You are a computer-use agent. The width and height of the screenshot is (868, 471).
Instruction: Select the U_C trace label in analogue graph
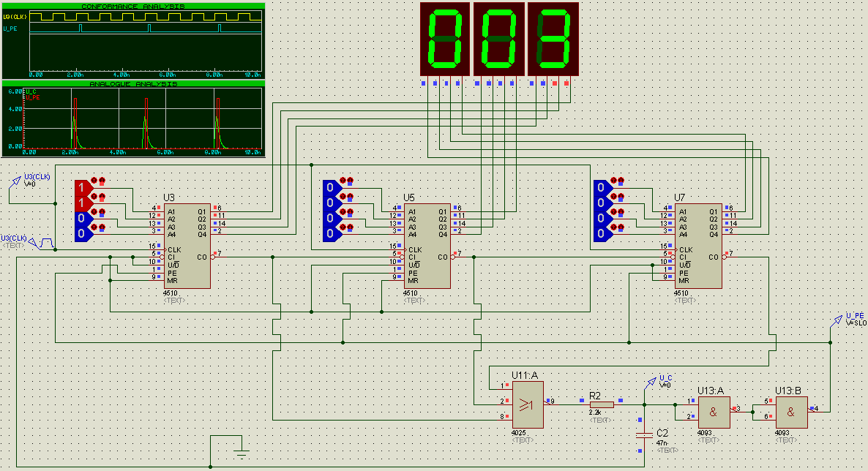[x=31, y=91]
